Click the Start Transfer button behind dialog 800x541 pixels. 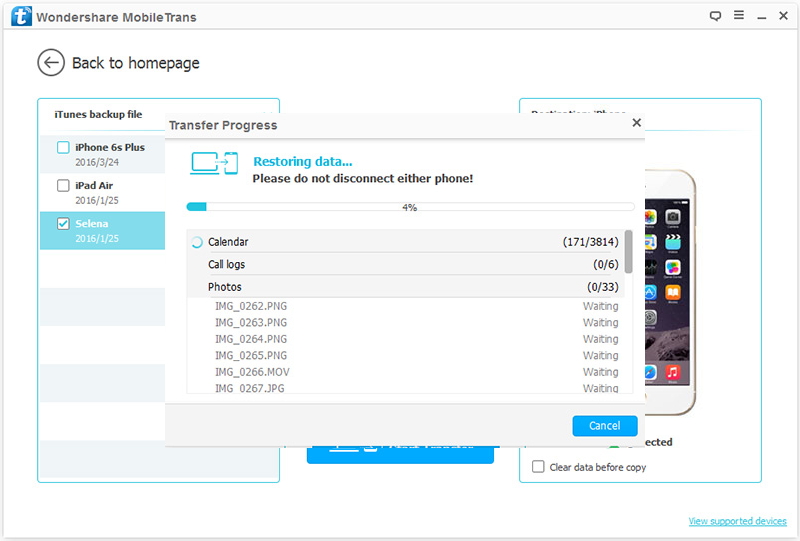[400, 454]
